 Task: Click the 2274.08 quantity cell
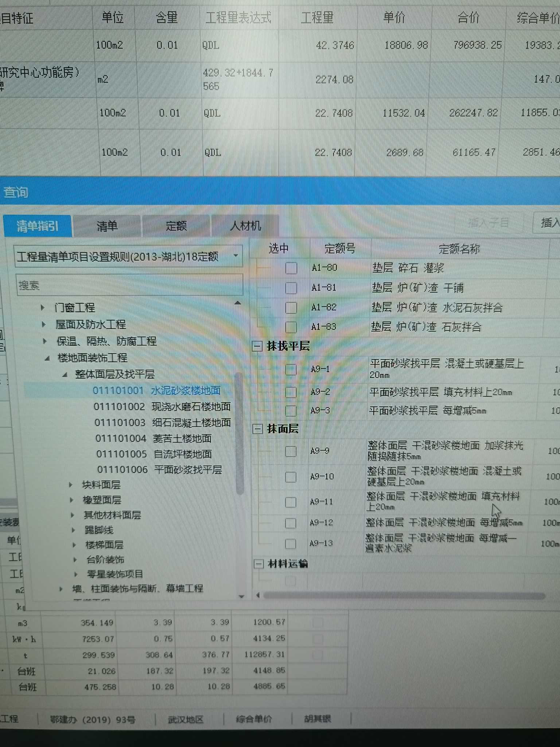coord(334,80)
